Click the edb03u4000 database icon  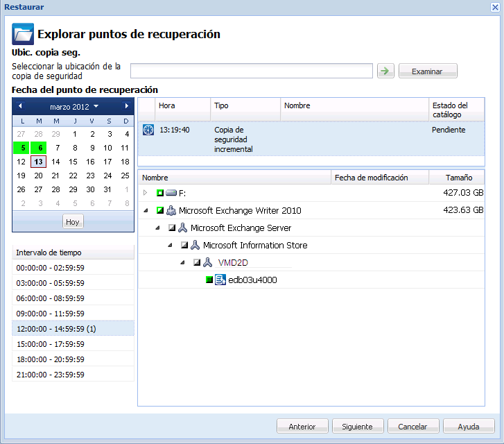[x=220, y=280]
